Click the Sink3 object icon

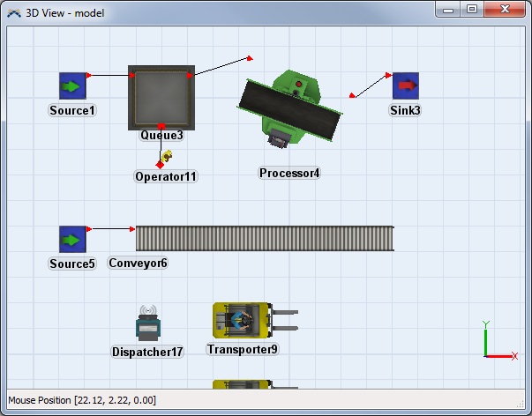[x=405, y=85]
